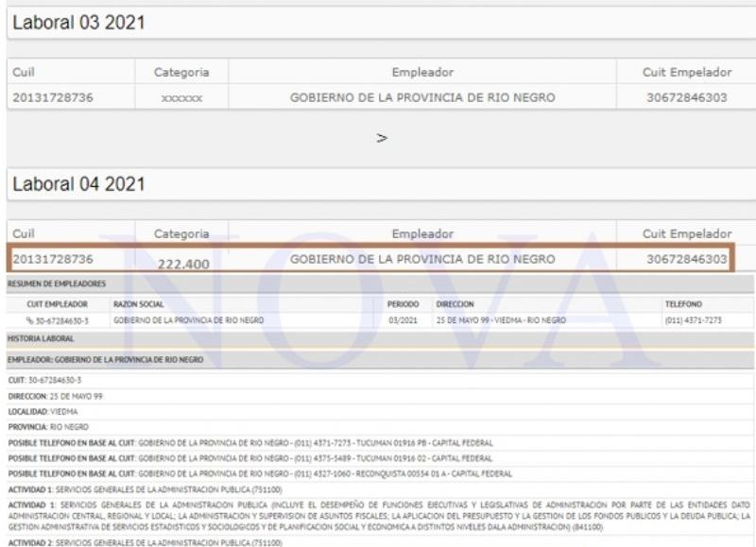Select the Categoria header in Laboral 03 table
Image resolution: width=756 pixels, height=547 pixels.
(181, 73)
